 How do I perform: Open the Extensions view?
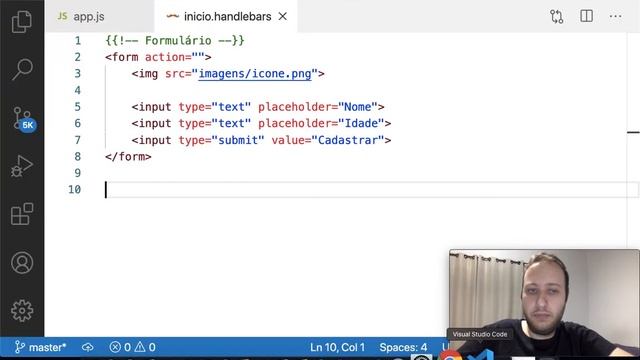(x=22, y=214)
